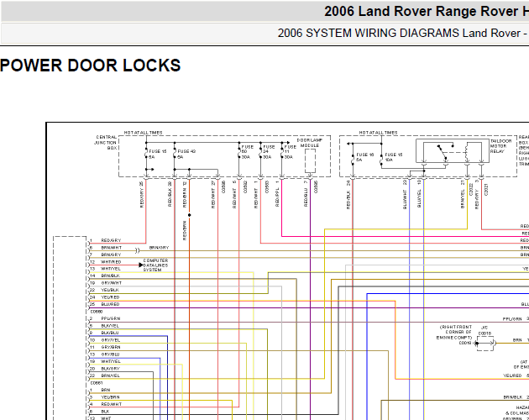Image resolution: width=529 pixels, height=420 pixels.
Task: Click pin 19 WHT/YEL wire label
Action: [111, 361]
